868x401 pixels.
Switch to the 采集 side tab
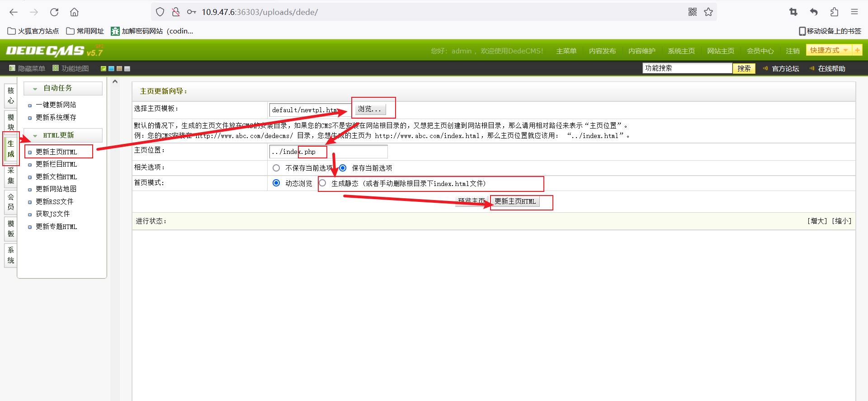[x=11, y=175]
